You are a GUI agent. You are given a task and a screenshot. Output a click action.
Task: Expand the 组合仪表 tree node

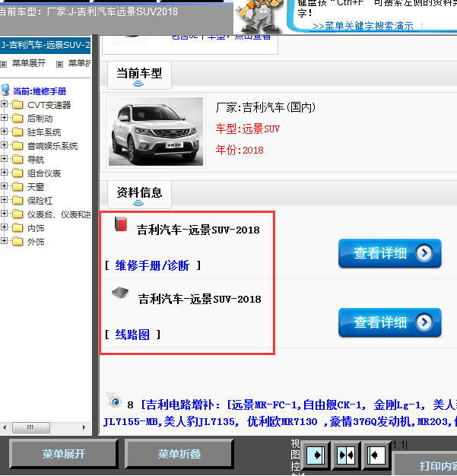coord(4,172)
